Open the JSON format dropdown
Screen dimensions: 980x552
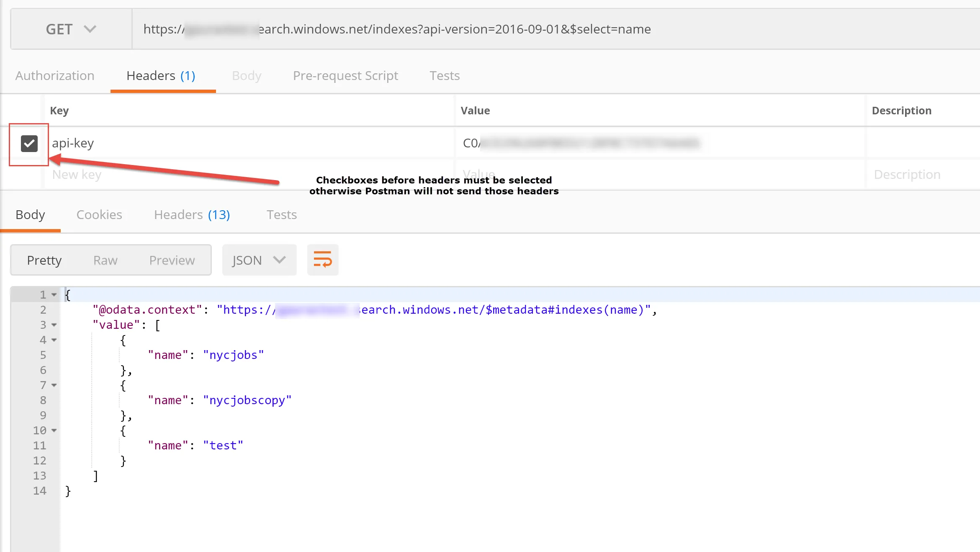coord(259,260)
